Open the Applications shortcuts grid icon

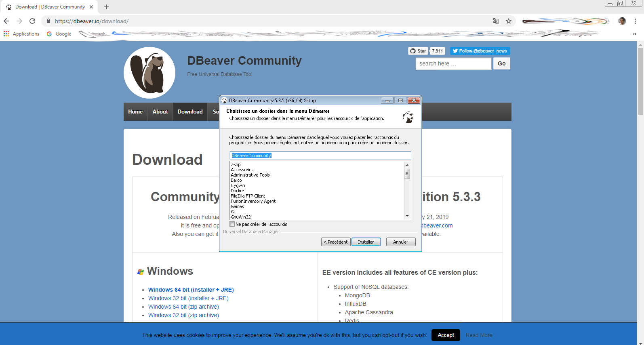click(x=6, y=34)
